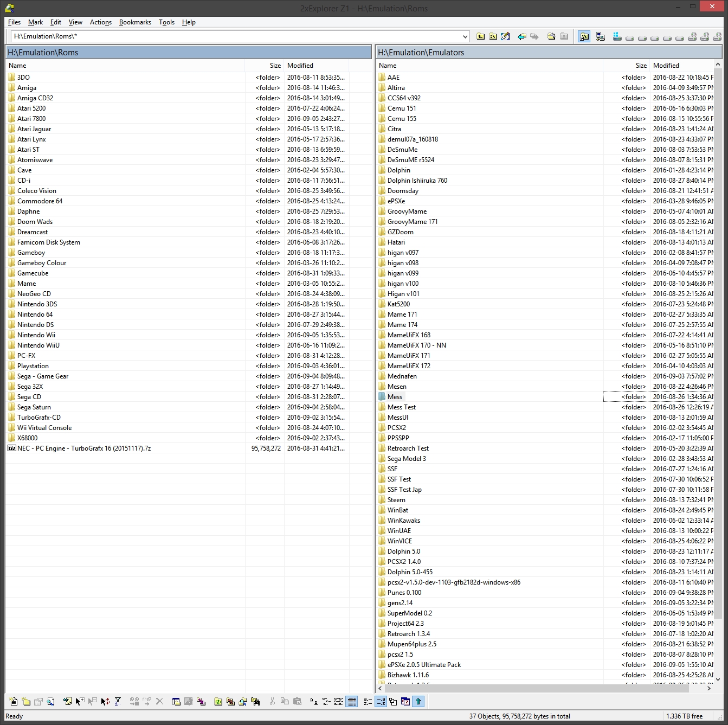
Task: Select the WinKawaks folder
Action: [x=404, y=521]
